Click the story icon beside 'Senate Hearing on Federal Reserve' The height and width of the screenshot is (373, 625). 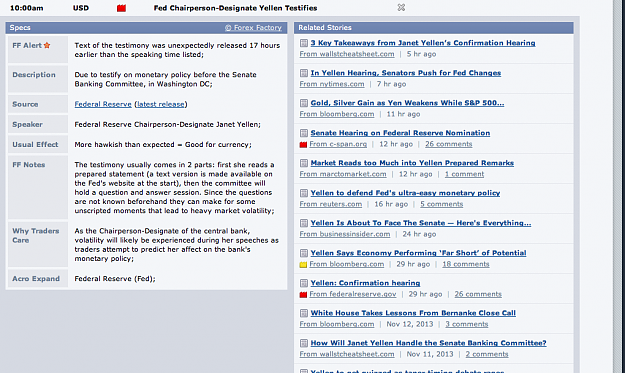(304, 133)
